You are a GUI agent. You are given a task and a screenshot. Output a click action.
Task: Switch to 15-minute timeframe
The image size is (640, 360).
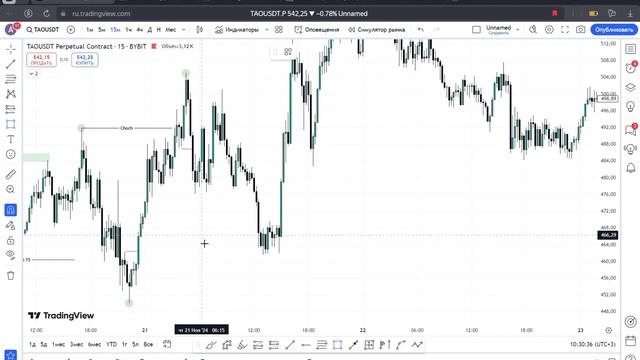(115, 29)
